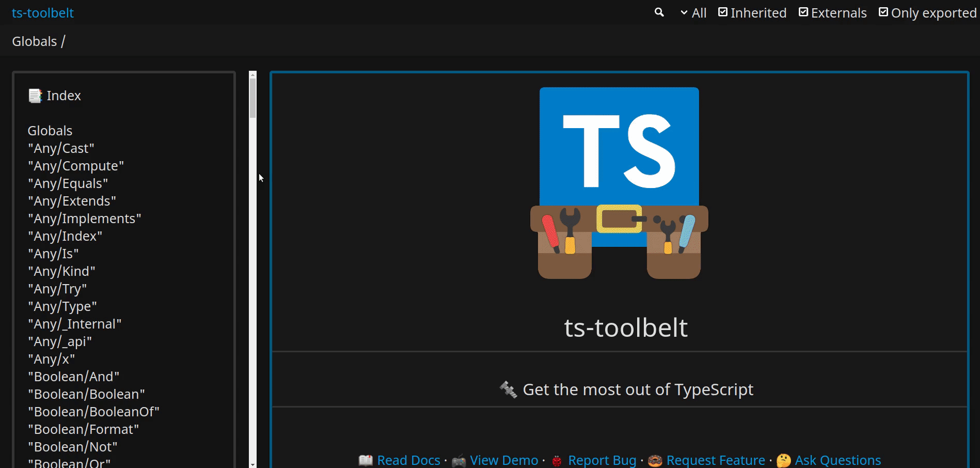
Task: Open the Request Feature link
Action: [x=716, y=460]
